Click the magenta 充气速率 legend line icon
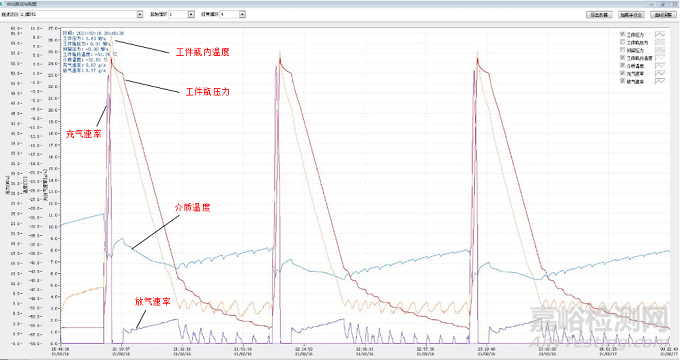This screenshot has width=680, height=360. [x=659, y=73]
